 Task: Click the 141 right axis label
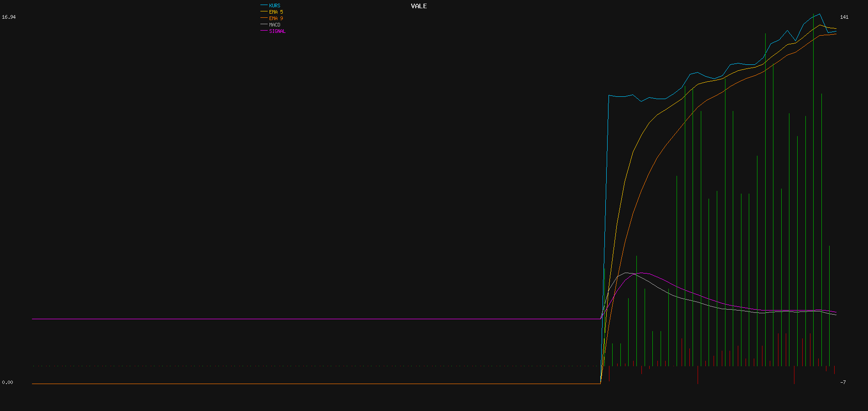pyautogui.click(x=844, y=17)
